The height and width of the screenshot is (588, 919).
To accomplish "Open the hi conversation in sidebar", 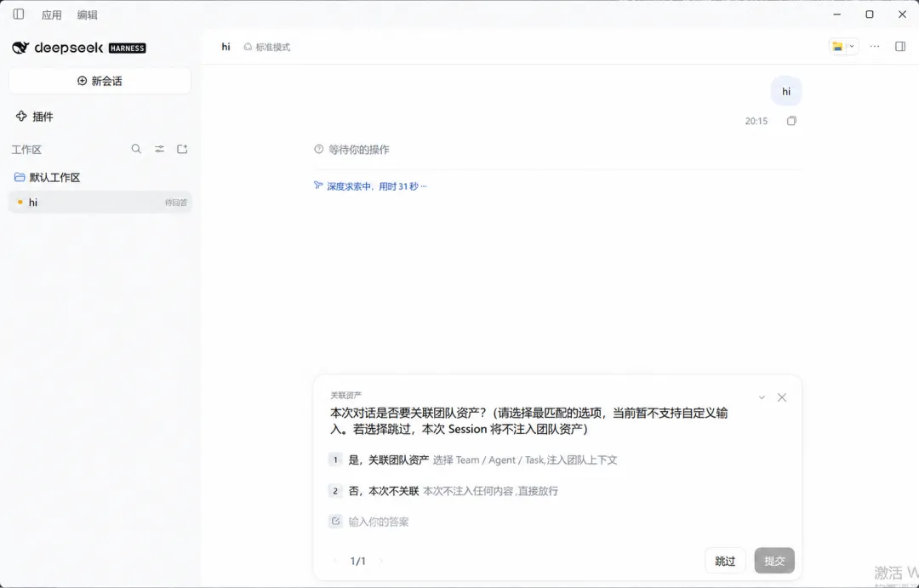I will click(100, 203).
